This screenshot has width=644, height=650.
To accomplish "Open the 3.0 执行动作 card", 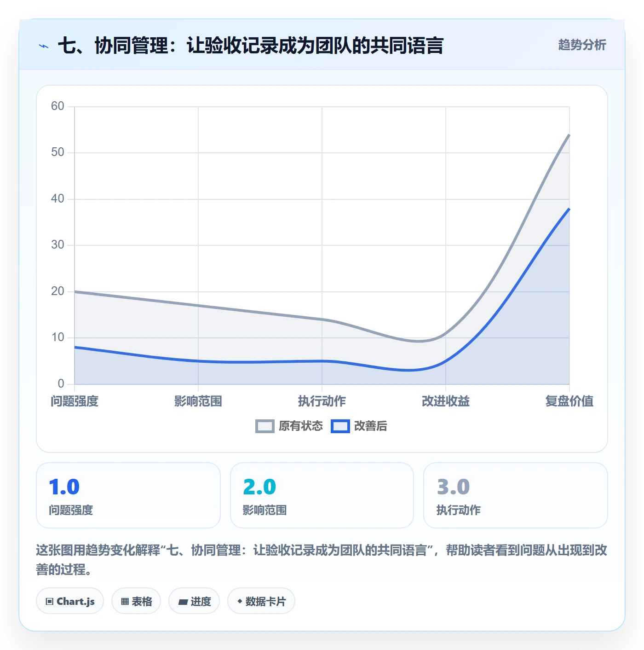I will click(x=516, y=495).
